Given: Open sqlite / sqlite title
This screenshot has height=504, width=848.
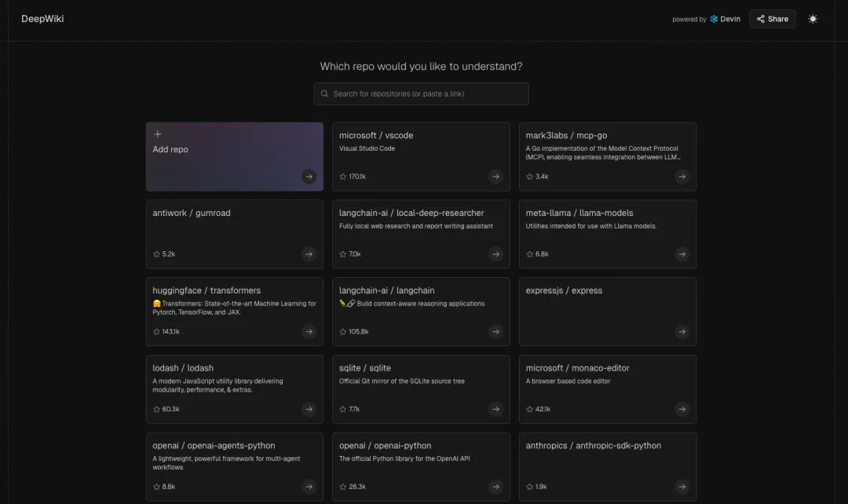Looking at the screenshot, I should [365, 367].
